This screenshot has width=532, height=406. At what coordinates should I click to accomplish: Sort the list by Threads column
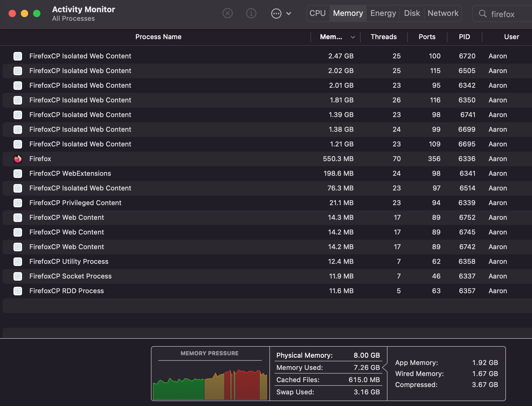click(x=384, y=37)
